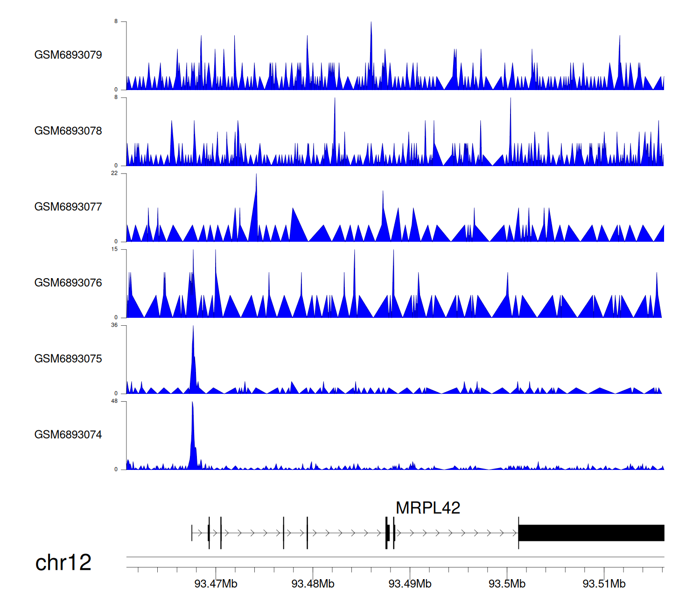
Task: Select the 93.5Mb coordinate label
Action: click(507, 584)
